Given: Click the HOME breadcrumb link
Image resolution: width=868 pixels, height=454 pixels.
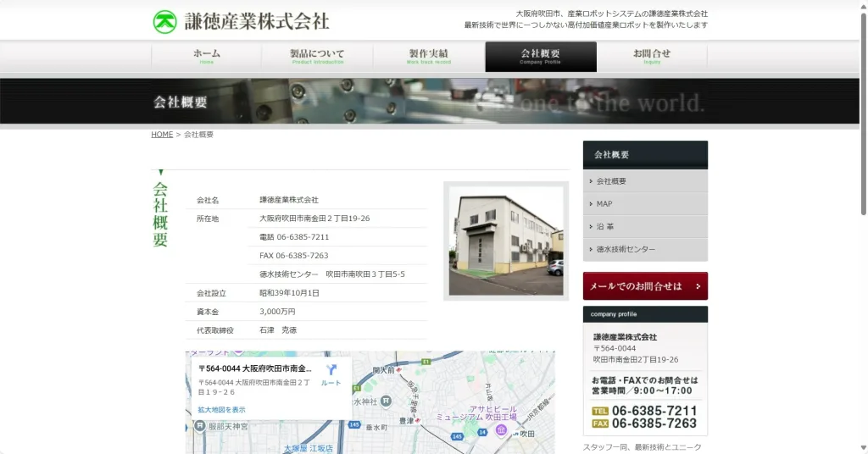Looking at the screenshot, I should click(162, 135).
